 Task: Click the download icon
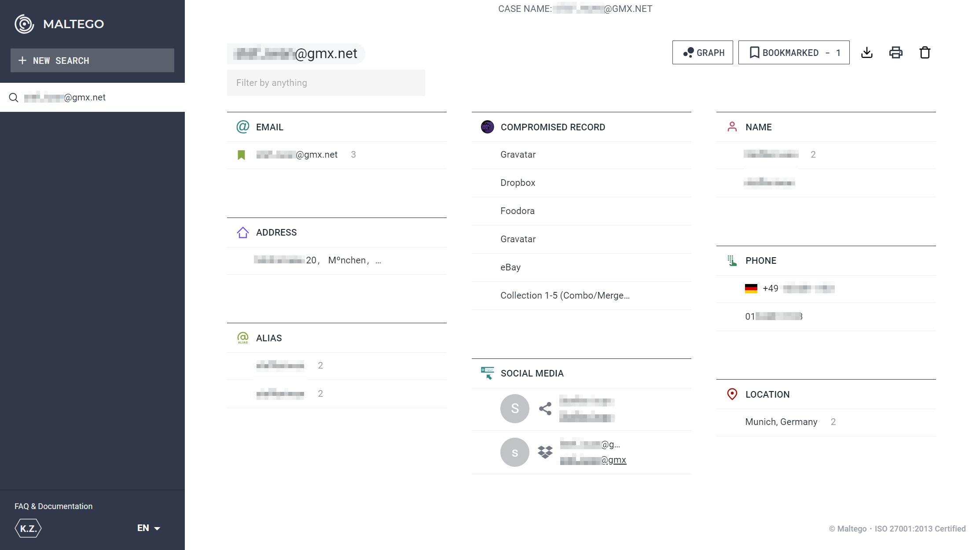(867, 52)
